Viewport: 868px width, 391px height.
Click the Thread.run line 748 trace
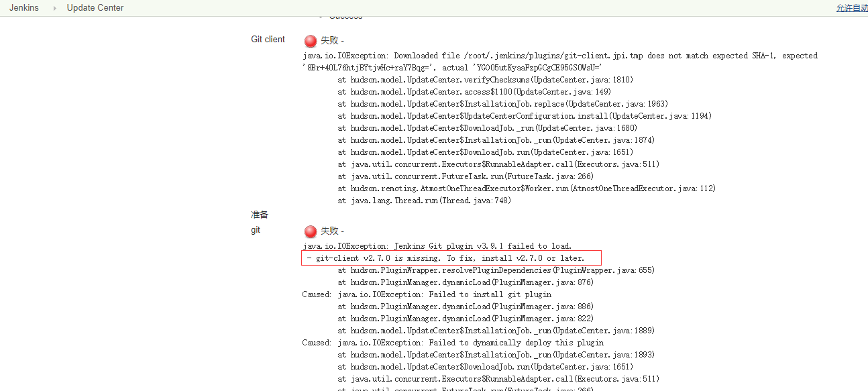(425, 201)
